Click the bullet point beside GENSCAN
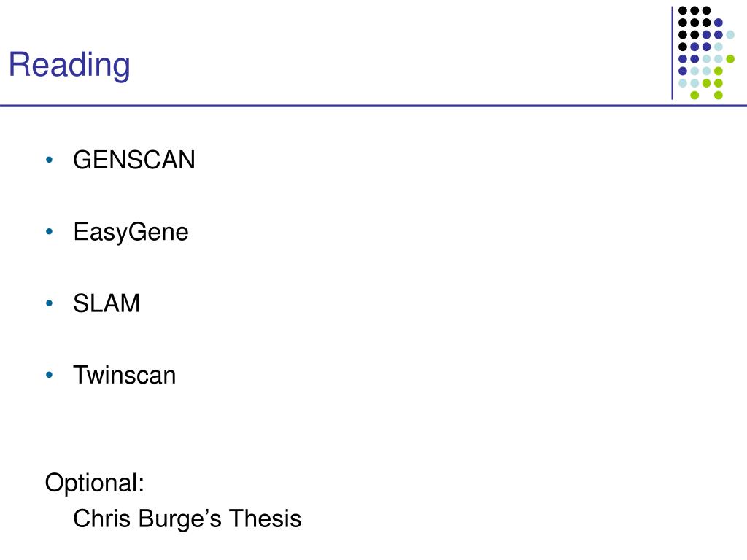This screenshot has height=560, width=747. point(49,160)
